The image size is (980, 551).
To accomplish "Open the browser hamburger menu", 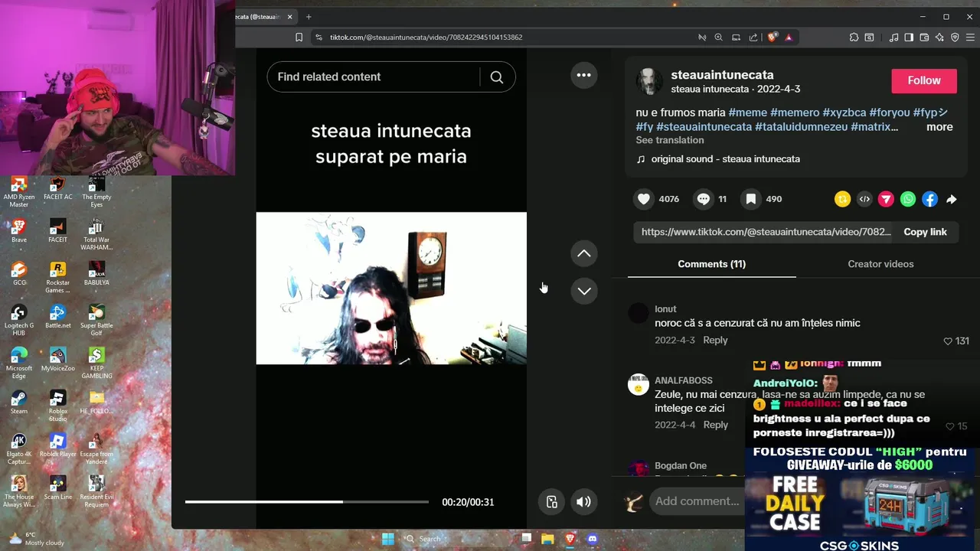I will (969, 37).
